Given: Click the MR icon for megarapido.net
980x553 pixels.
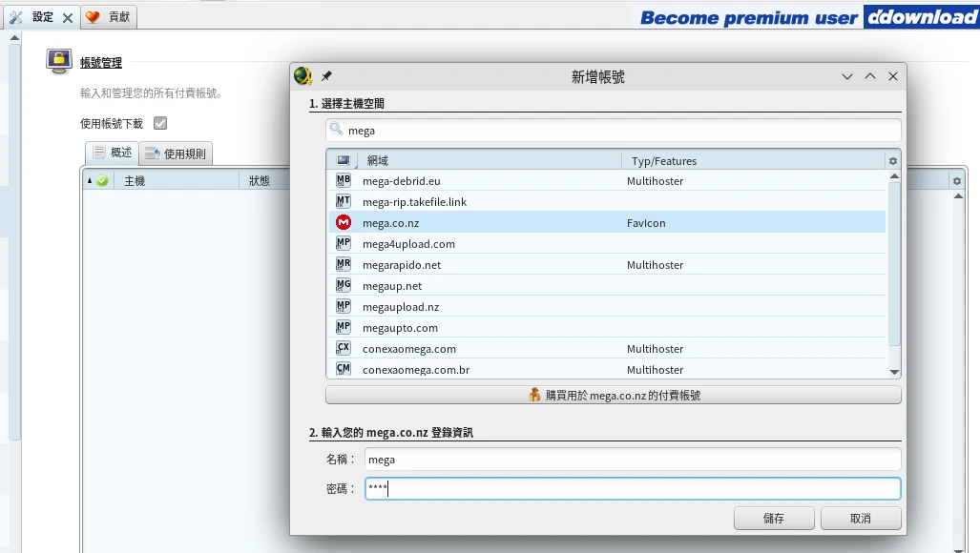Looking at the screenshot, I should 344,264.
